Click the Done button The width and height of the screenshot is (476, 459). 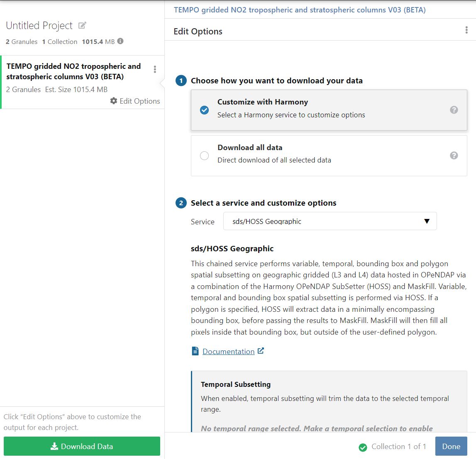click(451, 446)
